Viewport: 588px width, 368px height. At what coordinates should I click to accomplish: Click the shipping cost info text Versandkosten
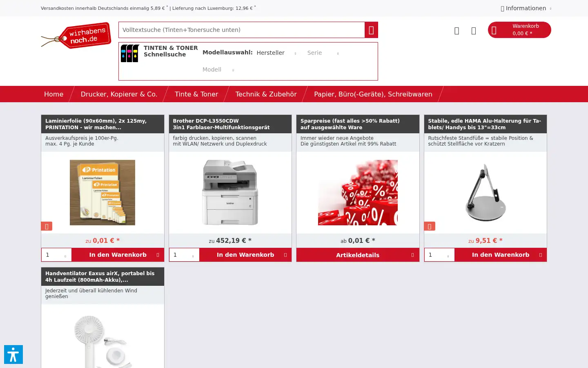point(148,8)
